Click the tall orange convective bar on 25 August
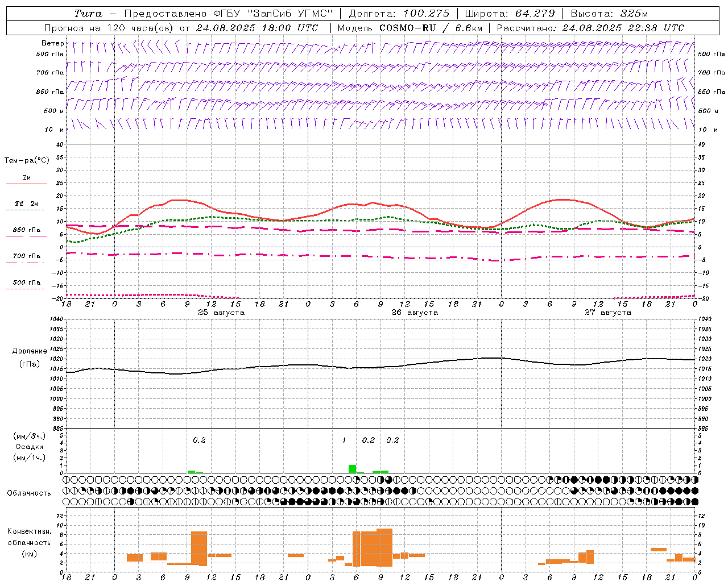Image resolution: width=728 pixels, height=582 pixels. pyautogui.click(x=199, y=548)
